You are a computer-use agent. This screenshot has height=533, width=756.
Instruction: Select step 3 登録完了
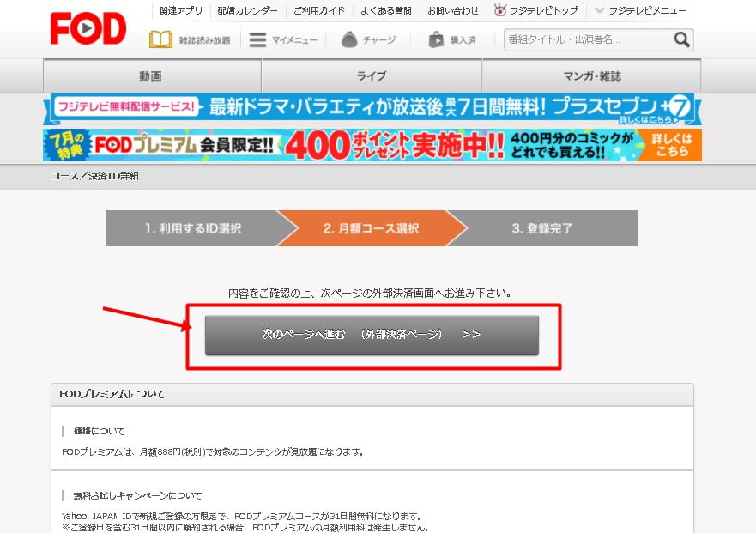point(542,228)
